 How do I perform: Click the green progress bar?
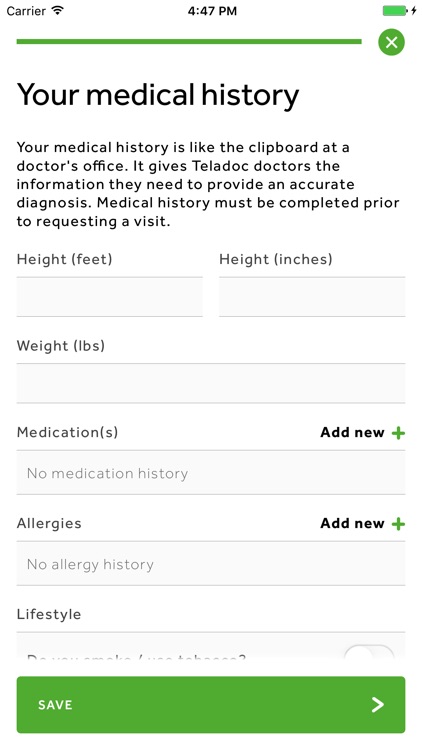click(189, 42)
